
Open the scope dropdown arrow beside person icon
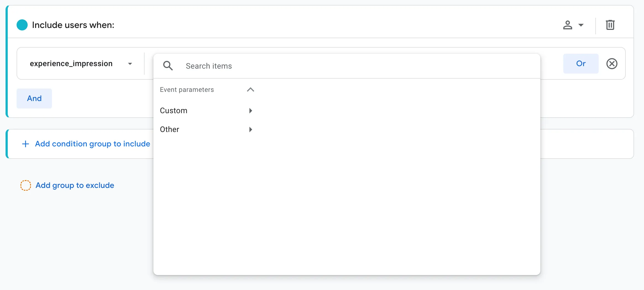(x=581, y=25)
